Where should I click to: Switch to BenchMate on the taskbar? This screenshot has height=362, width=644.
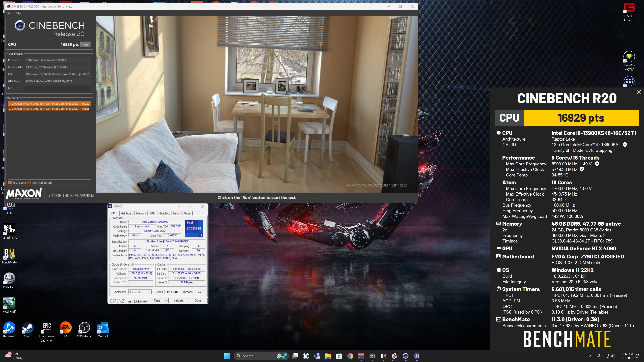[384, 356]
